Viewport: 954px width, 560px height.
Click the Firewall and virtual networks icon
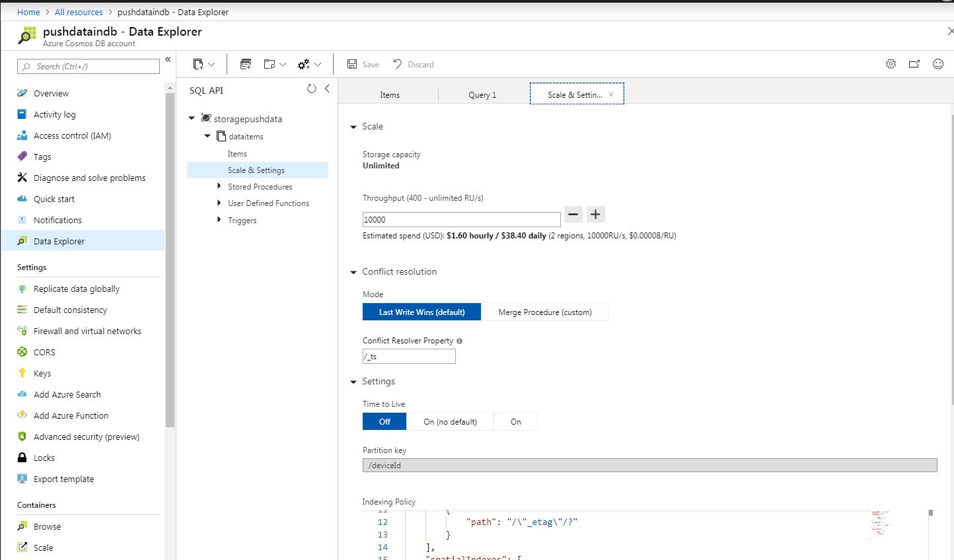click(22, 331)
